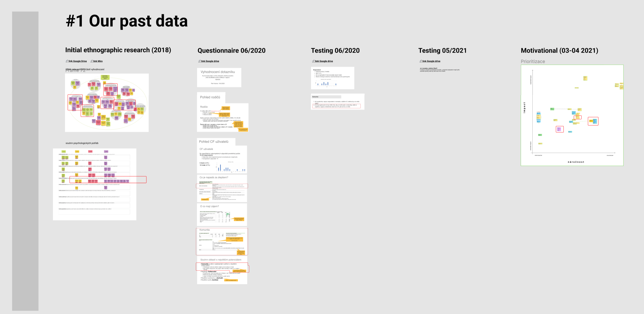Open Google drive link under Questionnaire 06/2020
This screenshot has width=644, height=314.
[x=210, y=61]
